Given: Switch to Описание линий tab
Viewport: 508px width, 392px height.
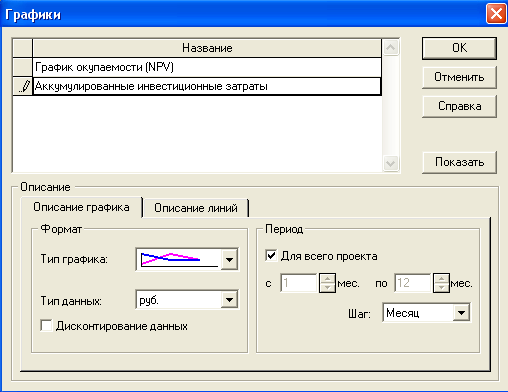Looking at the screenshot, I should [196, 208].
